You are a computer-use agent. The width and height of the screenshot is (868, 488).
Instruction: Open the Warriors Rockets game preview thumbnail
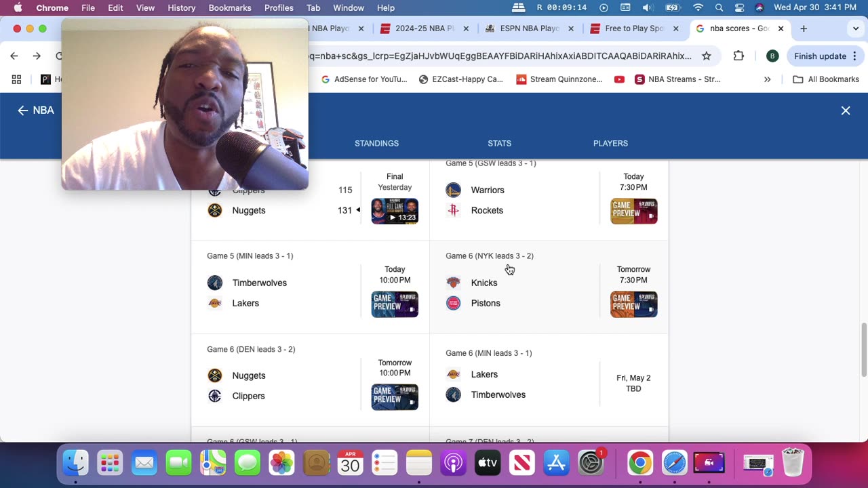(633, 211)
